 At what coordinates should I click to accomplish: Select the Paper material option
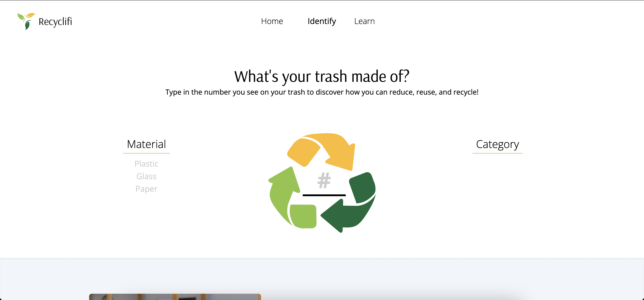coord(146,189)
